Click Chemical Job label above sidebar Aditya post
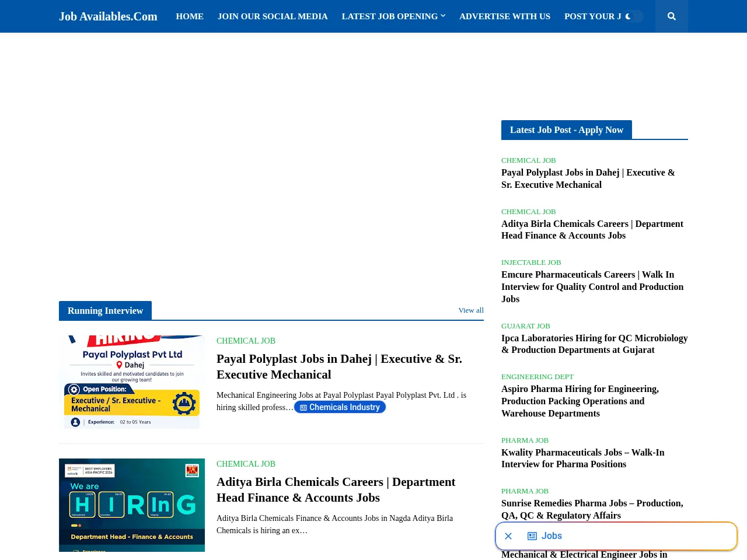This screenshot has width=747, height=560. click(529, 212)
